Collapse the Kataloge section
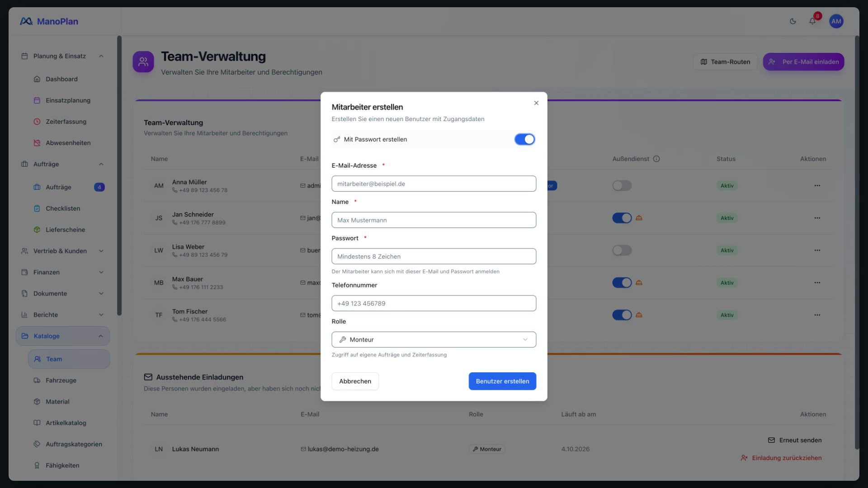868x488 pixels. coord(63,336)
